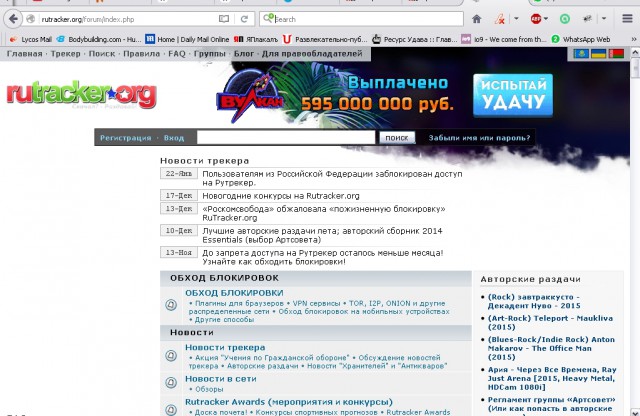Screen dimensions: 640x416
Task: Click the forum icon beside Новости в сети
Action: coord(171,383)
